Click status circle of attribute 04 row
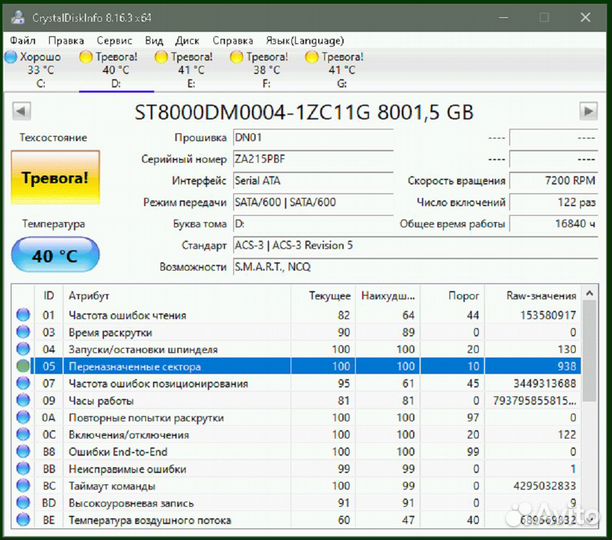This screenshot has height=540, width=612. point(23,349)
